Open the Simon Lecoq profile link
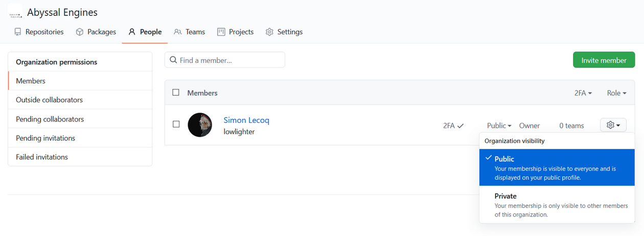Viewport: 644px width, 240px height. (246, 120)
